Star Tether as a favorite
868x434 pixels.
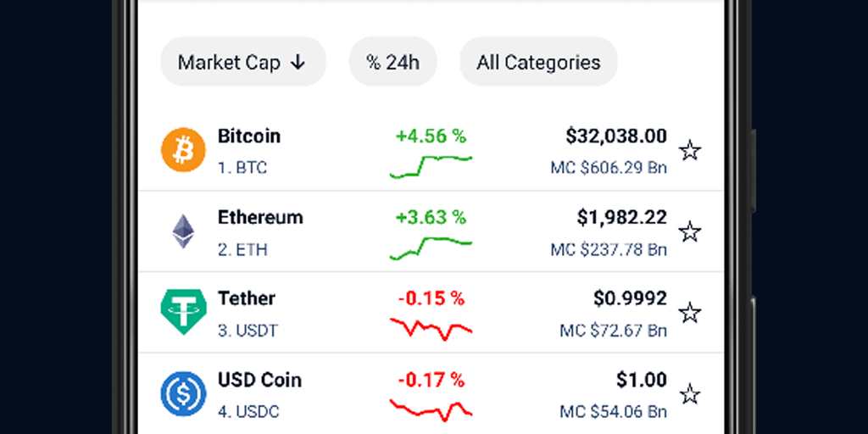pos(691,313)
